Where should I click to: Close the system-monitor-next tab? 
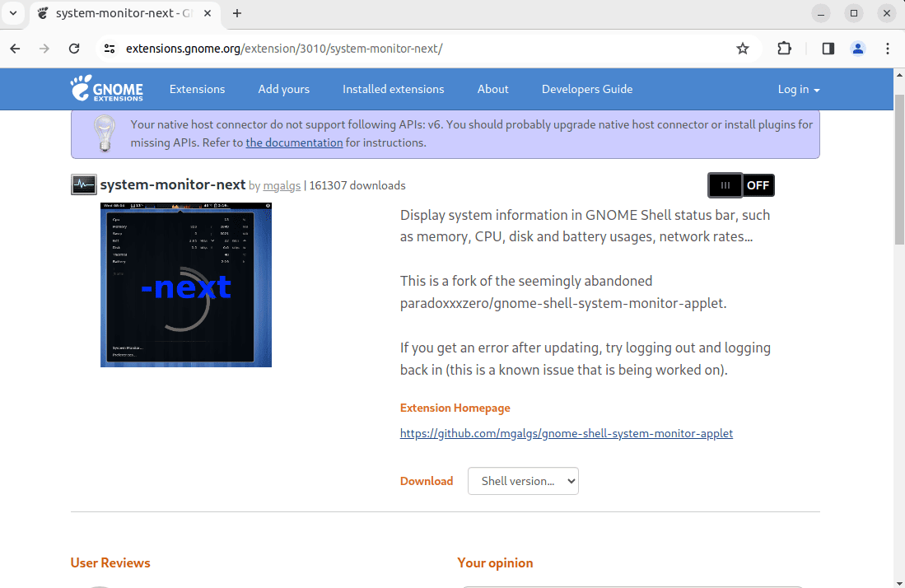click(208, 13)
